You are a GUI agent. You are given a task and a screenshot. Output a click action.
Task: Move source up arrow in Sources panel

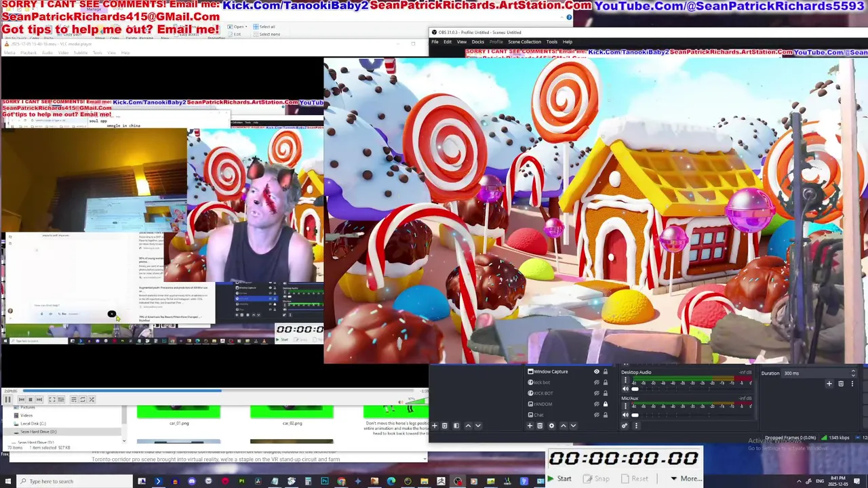click(564, 426)
